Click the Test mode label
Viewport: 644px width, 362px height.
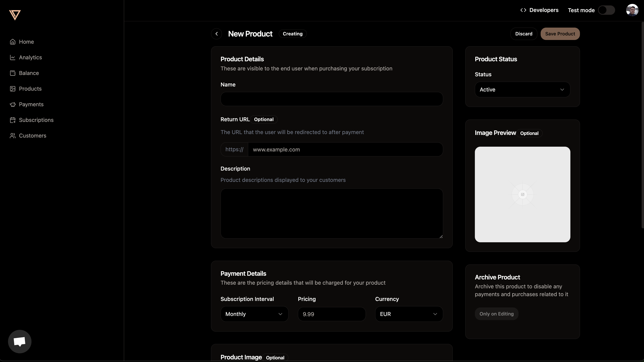(581, 10)
